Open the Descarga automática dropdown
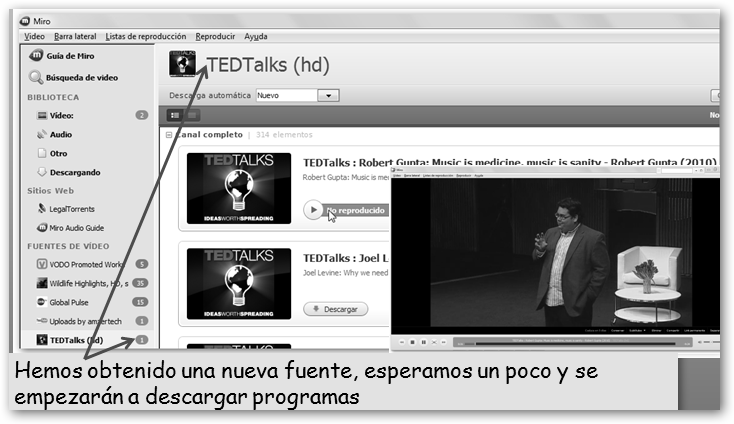 click(329, 95)
